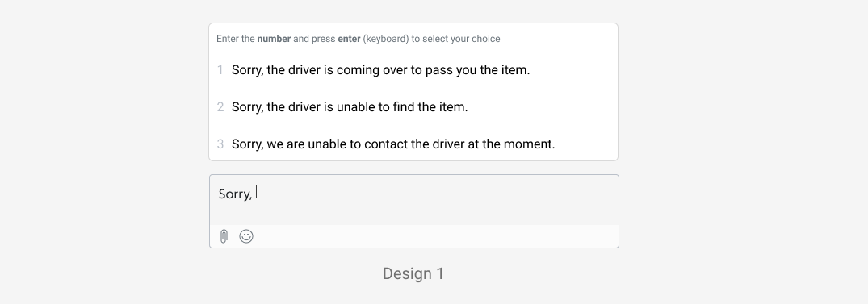The image size is (868, 304).
Task: Click the 'Design 1' caption label
Action: pyautogui.click(x=413, y=273)
